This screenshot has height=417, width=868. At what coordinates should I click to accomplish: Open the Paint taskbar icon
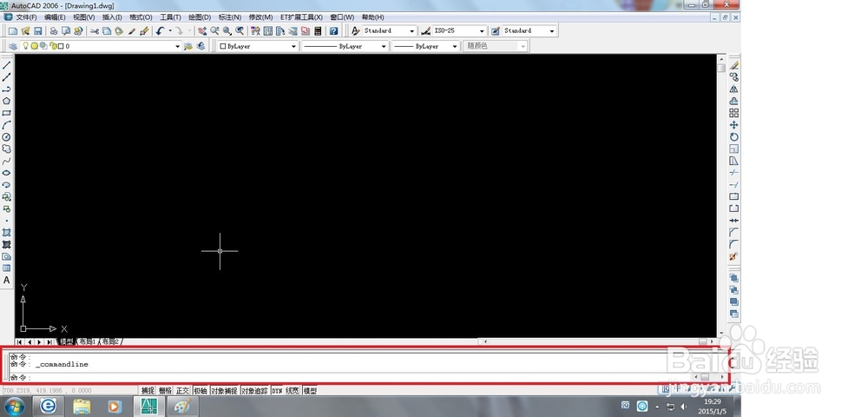pyautogui.click(x=181, y=407)
